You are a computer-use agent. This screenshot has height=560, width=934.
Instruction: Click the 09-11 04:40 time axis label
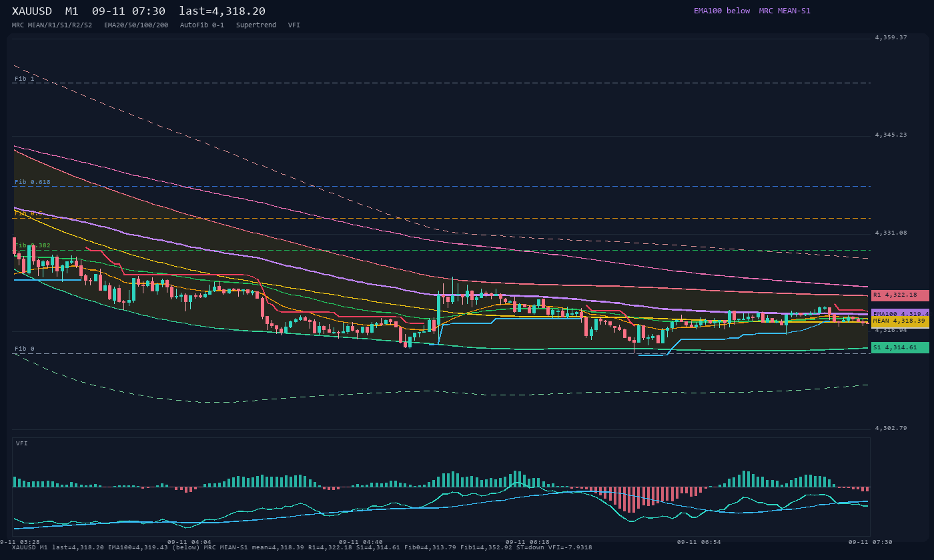(x=361, y=542)
